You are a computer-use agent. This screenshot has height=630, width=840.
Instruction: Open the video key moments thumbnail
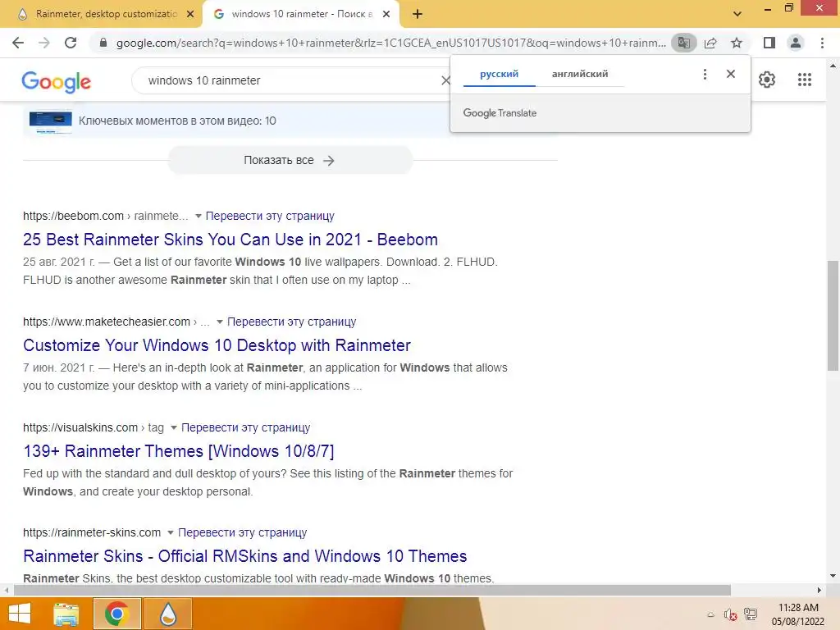coord(50,122)
